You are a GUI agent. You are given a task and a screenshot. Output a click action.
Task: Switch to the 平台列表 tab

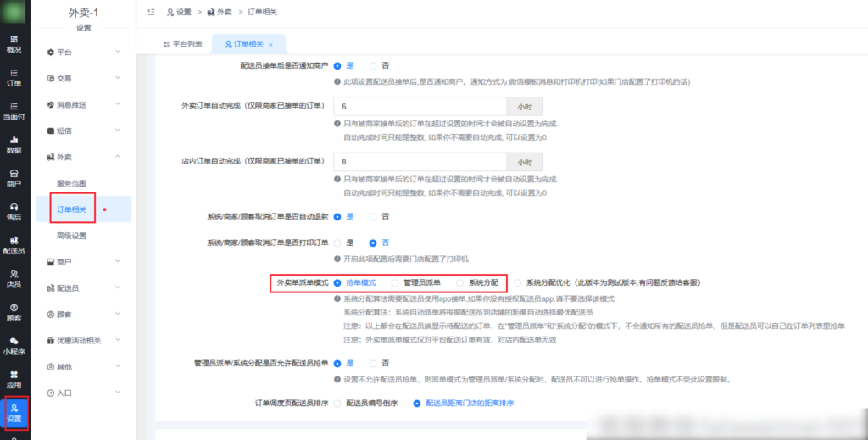pyautogui.click(x=183, y=44)
